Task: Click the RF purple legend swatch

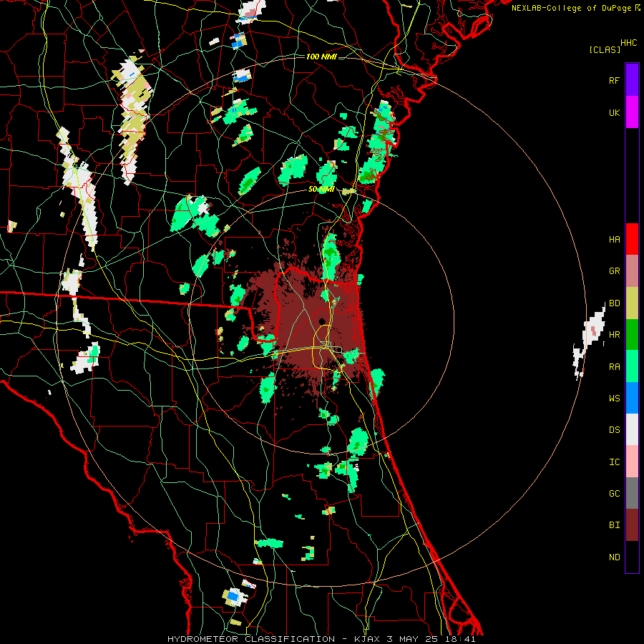Action: [632, 80]
